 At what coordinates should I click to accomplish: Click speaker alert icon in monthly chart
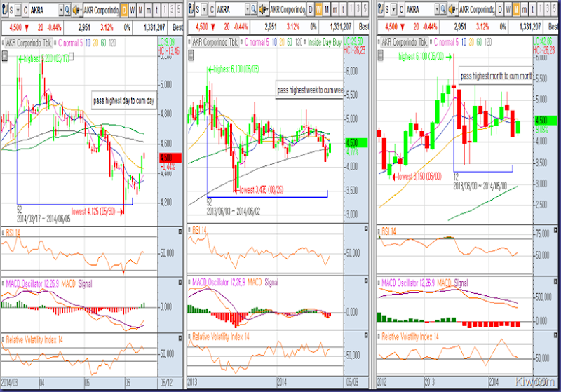tap(452, 10)
